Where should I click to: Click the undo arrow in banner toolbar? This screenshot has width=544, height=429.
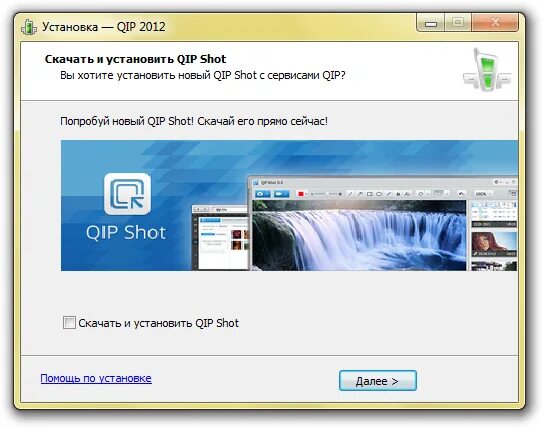point(461,194)
